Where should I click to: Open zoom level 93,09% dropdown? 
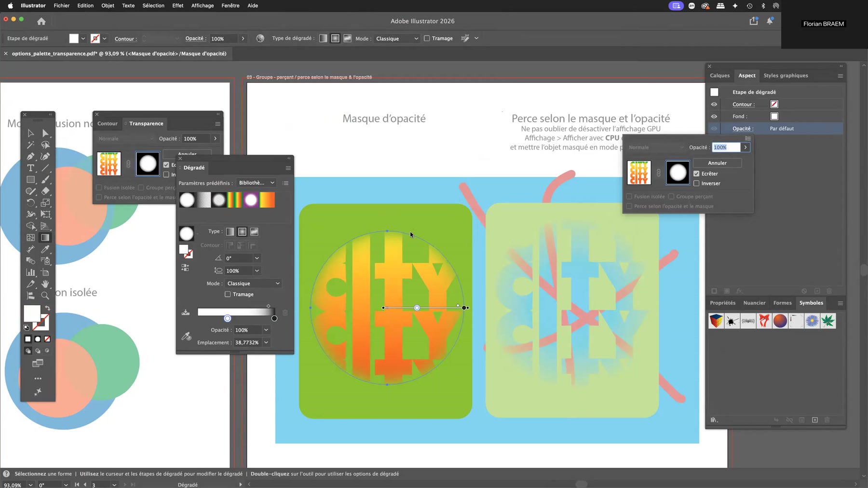click(x=30, y=485)
